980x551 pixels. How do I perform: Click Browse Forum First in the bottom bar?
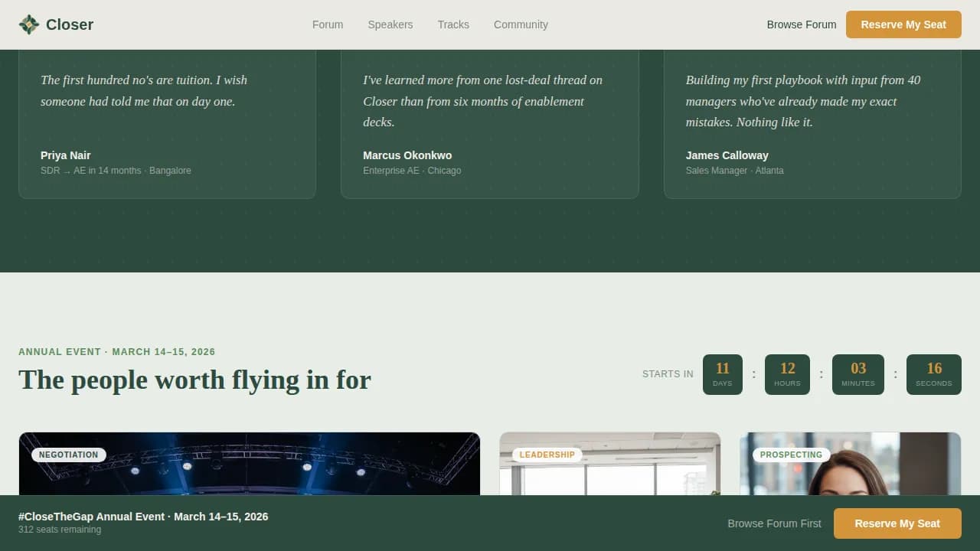(x=774, y=523)
